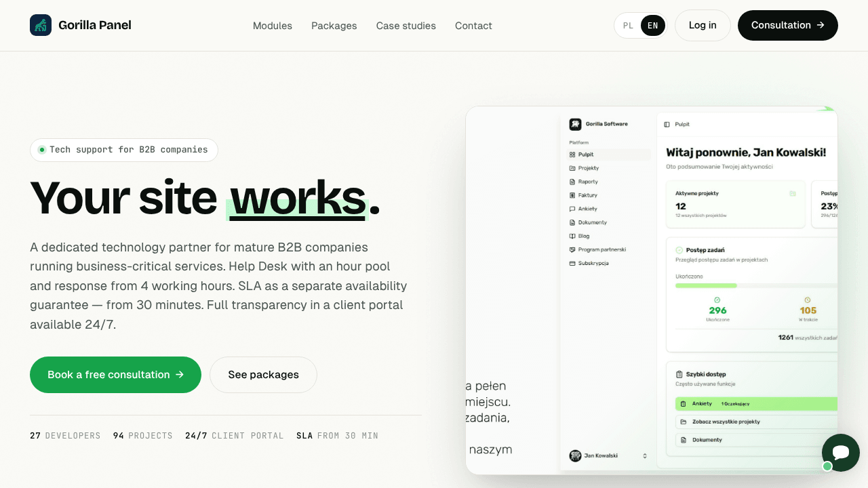868x488 pixels.
Task: Click the See packages button
Action: (x=263, y=375)
